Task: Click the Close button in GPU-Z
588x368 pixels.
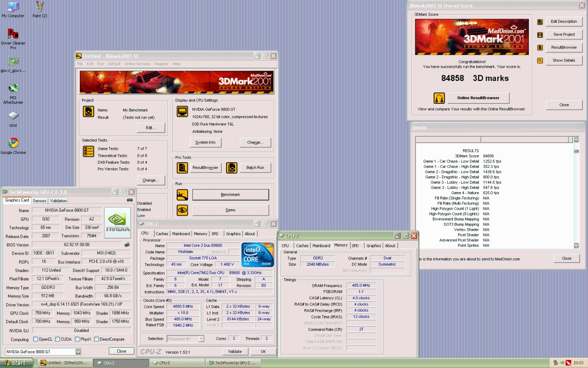Action: click(x=122, y=351)
